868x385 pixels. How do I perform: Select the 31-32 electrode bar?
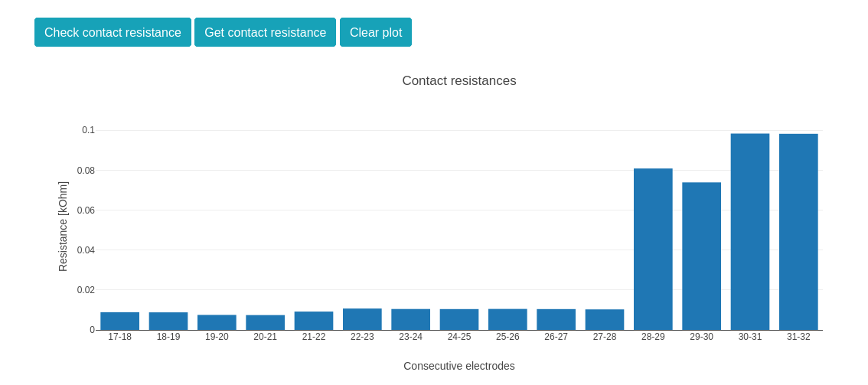(798, 232)
